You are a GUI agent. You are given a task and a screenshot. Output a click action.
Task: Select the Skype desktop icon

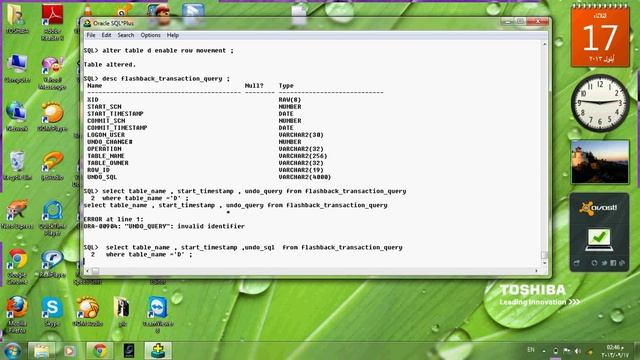pos(52,312)
